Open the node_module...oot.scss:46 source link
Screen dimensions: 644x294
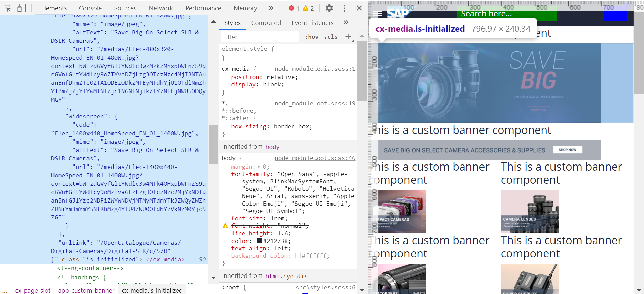[x=315, y=158]
